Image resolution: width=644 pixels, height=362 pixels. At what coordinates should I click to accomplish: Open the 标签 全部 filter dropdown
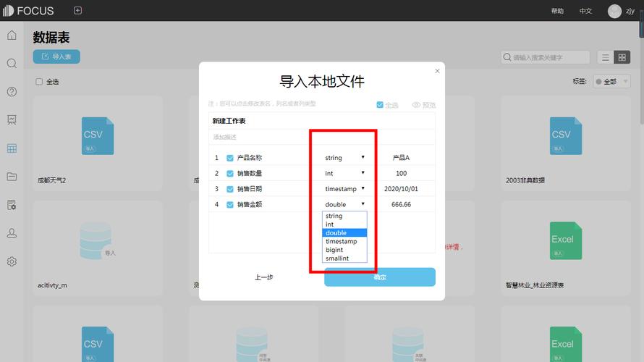[x=612, y=81]
